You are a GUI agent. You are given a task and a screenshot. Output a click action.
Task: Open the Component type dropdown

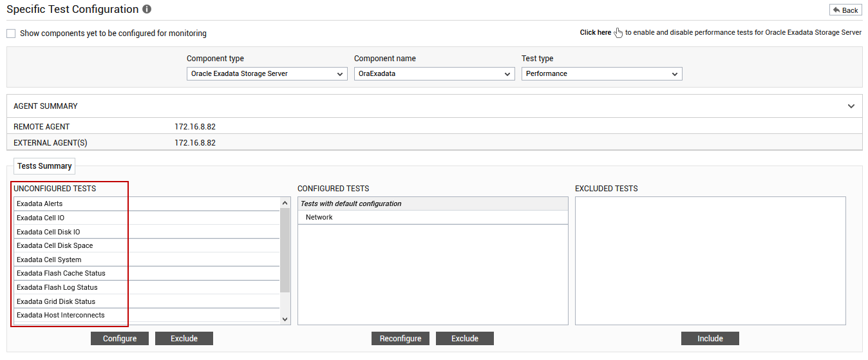(x=267, y=74)
